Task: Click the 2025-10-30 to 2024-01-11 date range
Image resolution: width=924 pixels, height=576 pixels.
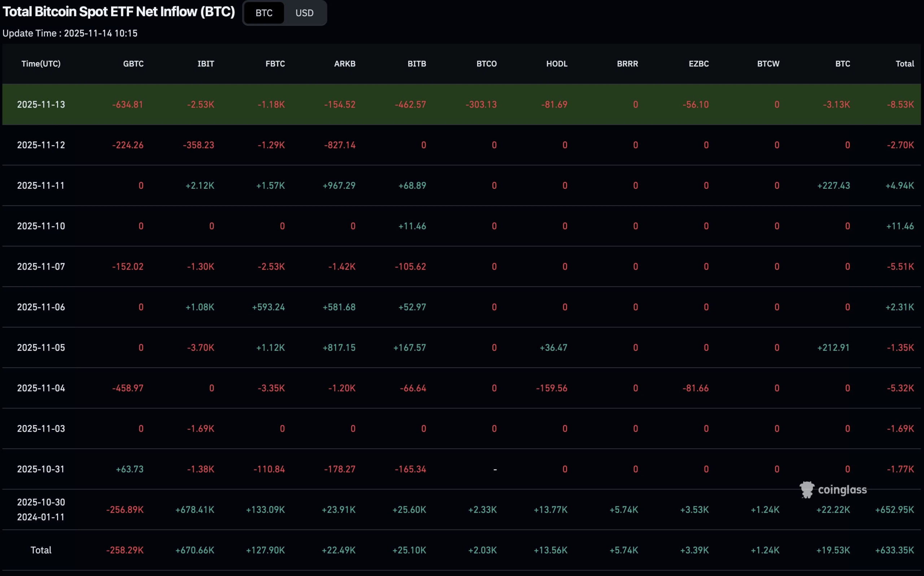Action: (x=41, y=509)
